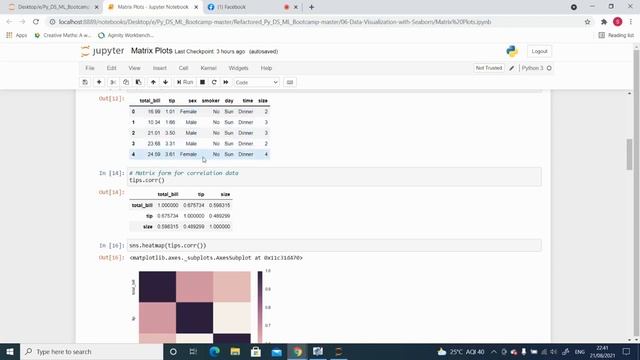Copy the selected cells
The width and height of the screenshot is (640, 360).
[126, 82]
